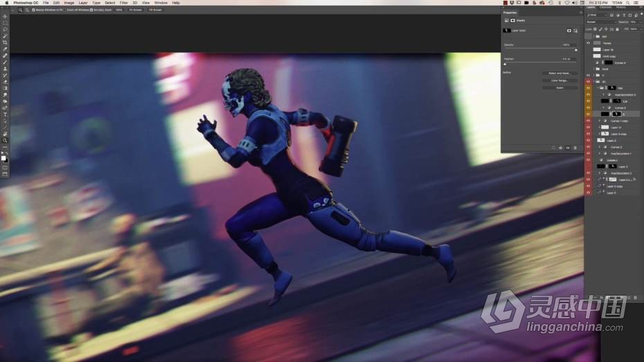Hide the Curves 1 copy layer
Viewport: 644px width, 362px height.
coord(588,120)
